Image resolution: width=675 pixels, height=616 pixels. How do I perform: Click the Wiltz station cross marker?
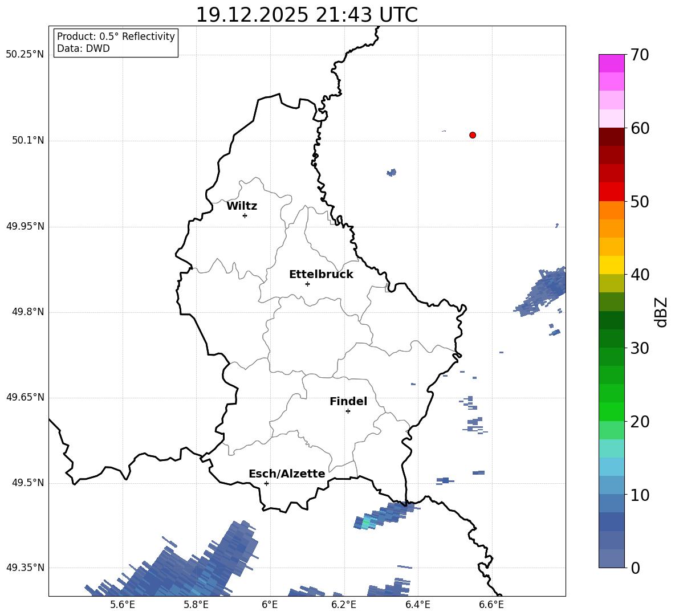pyautogui.click(x=245, y=215)
